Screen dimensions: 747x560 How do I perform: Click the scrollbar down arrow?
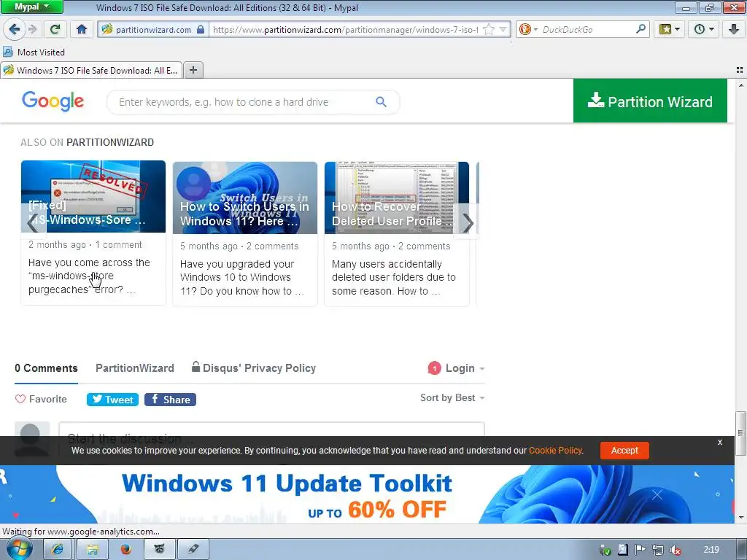(x=741, y=517)
